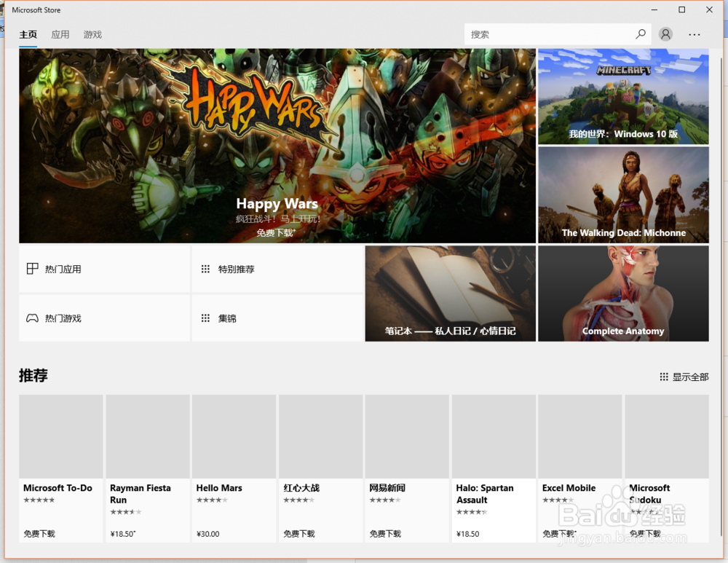The width and height of the screenshot is (728, 563).
Task: Click 免费下载 under 红心大战
Action: tap(299, 534)
